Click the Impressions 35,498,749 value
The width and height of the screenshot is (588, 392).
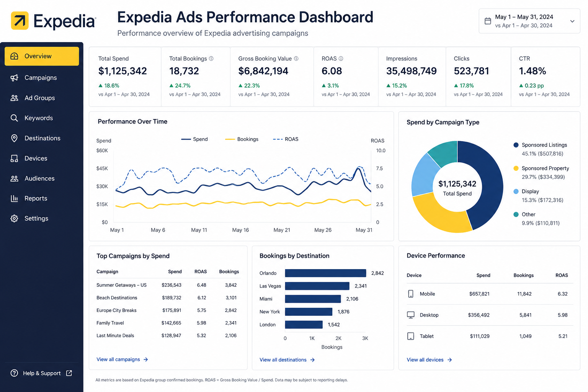pos(412,71)
